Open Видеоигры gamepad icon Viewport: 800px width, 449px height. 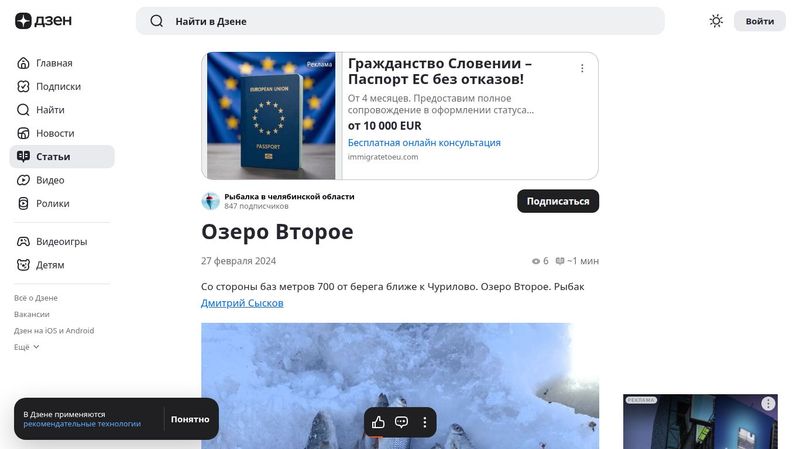coord(23,241)
